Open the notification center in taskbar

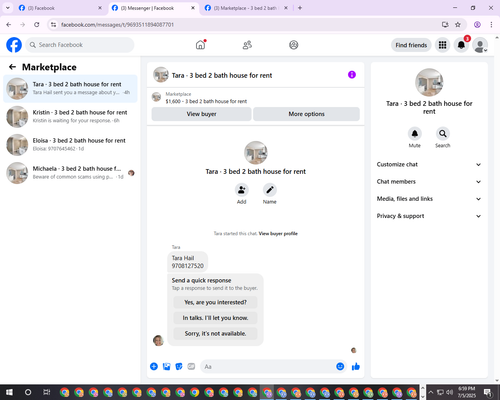(x=488, y=393)
